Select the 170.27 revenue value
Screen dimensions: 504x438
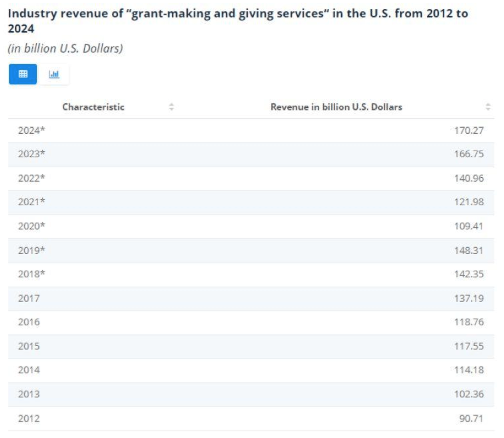click(468, 131)
